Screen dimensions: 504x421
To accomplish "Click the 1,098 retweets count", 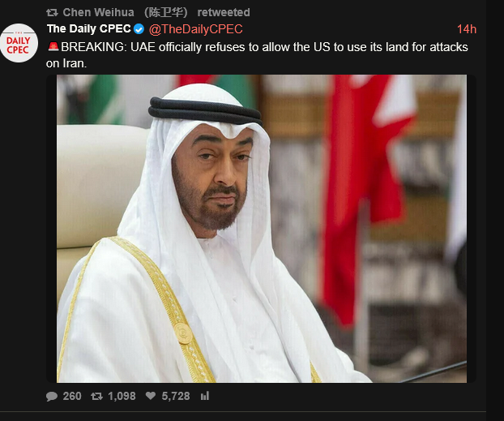I will pos(122,396).
